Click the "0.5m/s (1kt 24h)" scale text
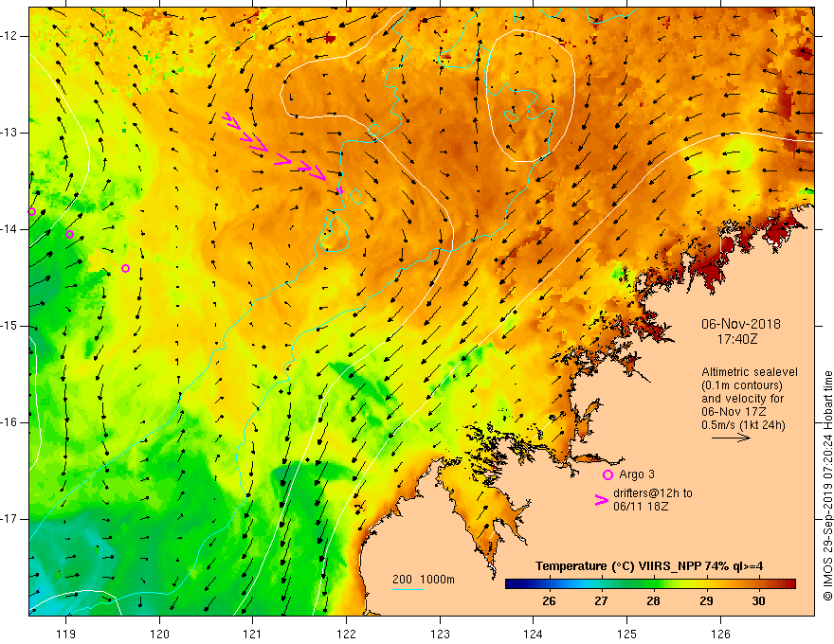This screenshot has height=644, width=834. click(x=743, y=425)
